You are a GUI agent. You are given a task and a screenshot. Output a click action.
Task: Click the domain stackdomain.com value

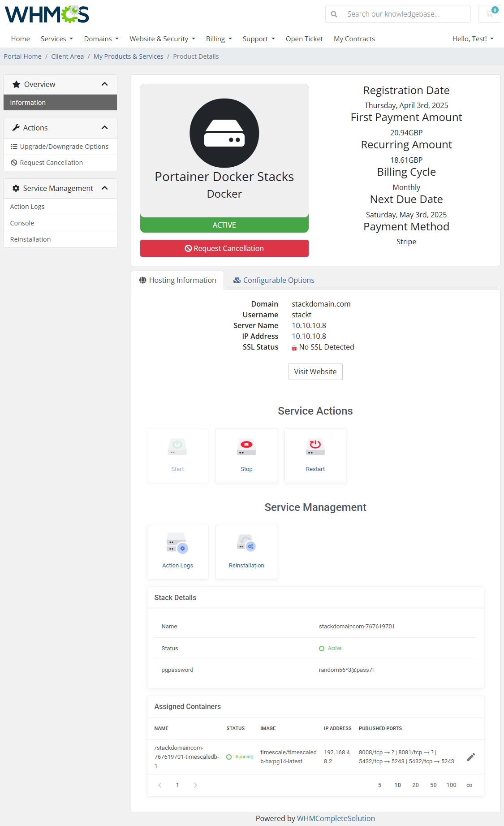[x=321, y=304]
